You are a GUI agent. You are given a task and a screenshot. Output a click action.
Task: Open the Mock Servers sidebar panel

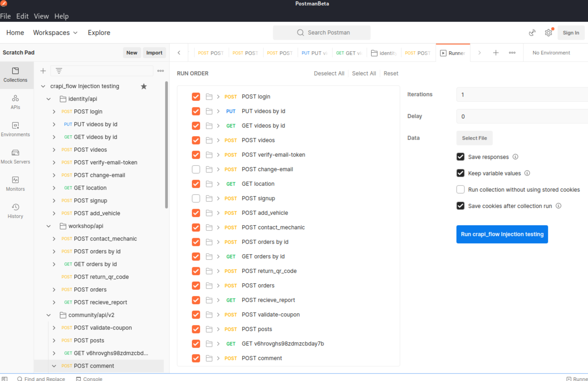(x=15, y=156)
